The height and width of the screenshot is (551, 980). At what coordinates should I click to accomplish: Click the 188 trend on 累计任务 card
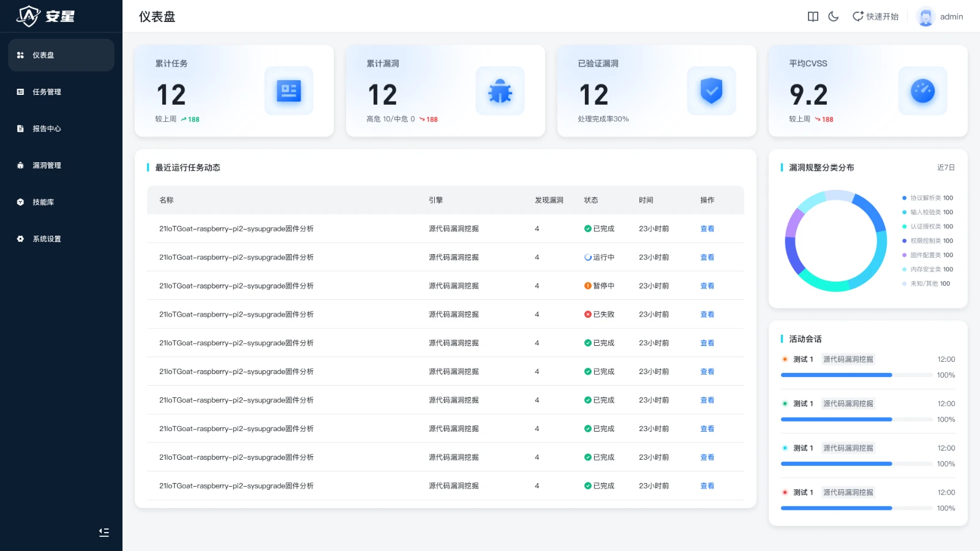(190, 119)
